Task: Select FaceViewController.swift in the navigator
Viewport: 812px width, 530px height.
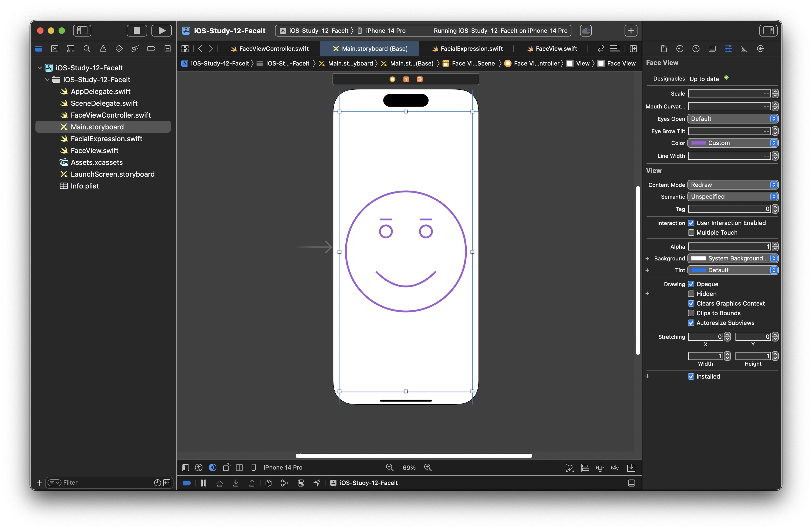Action: coord(110,115)
